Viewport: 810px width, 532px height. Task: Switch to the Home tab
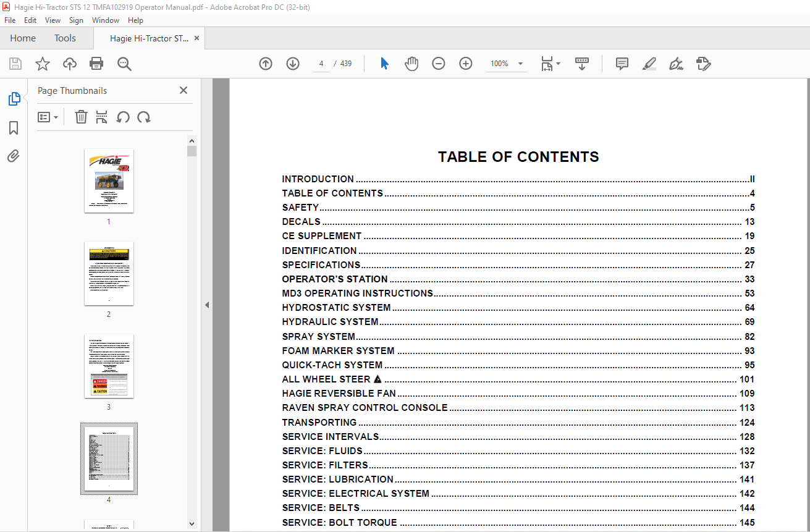coord(23,38)
